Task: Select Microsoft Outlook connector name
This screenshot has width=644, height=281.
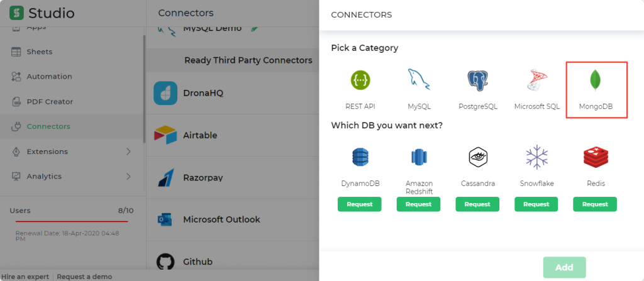Action: [x=221, y=219]
